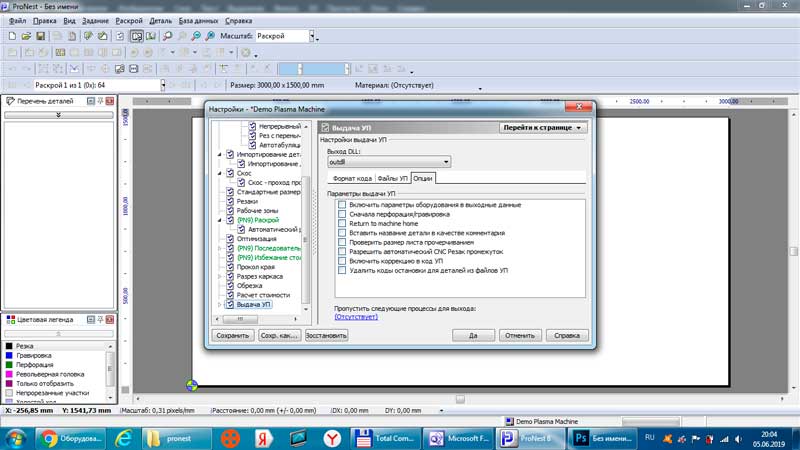This screenshot has width=800, height=450.
Task: Select Оптимизация in settings tree
Action: 256,239
